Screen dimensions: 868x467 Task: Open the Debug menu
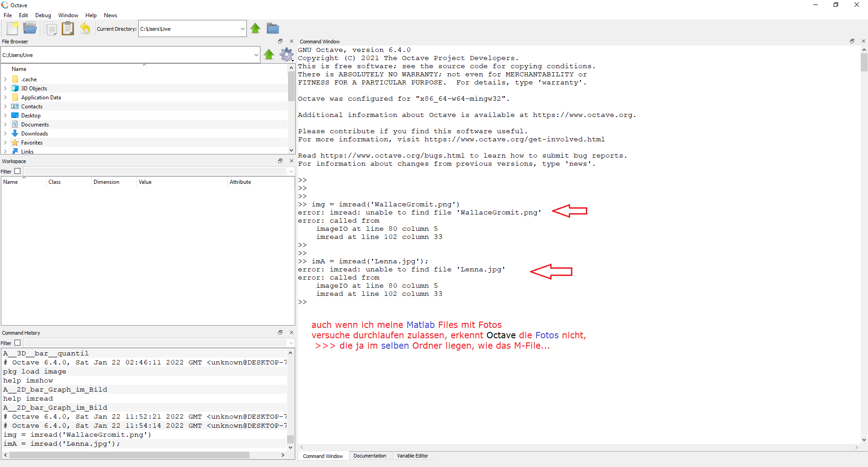pos(43,15)
